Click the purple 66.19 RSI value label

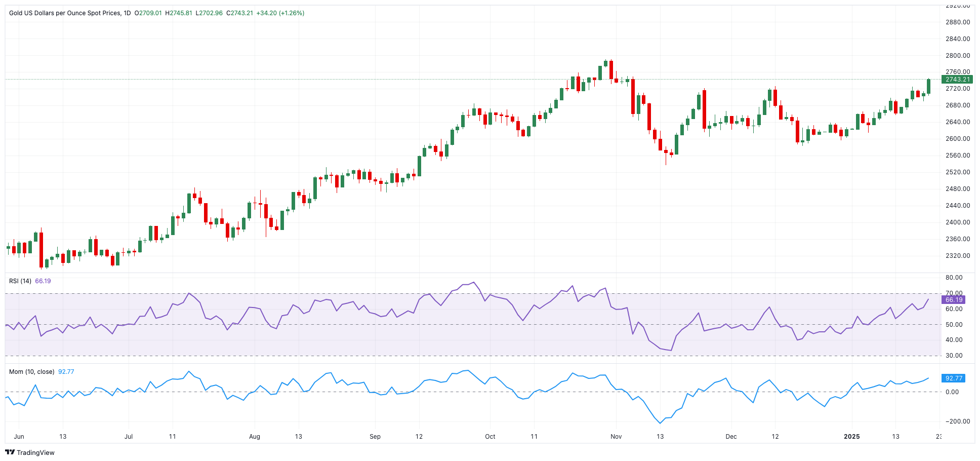pyautogui.click(x=955, y=300)
